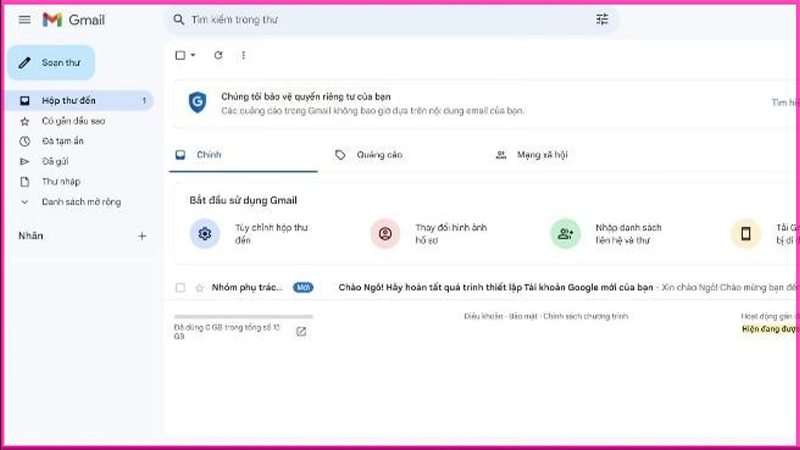Viewport: 800px width, 450px height.
Task: Click the Đã tạm ẩn clock icon
Action: pos(24,141)
